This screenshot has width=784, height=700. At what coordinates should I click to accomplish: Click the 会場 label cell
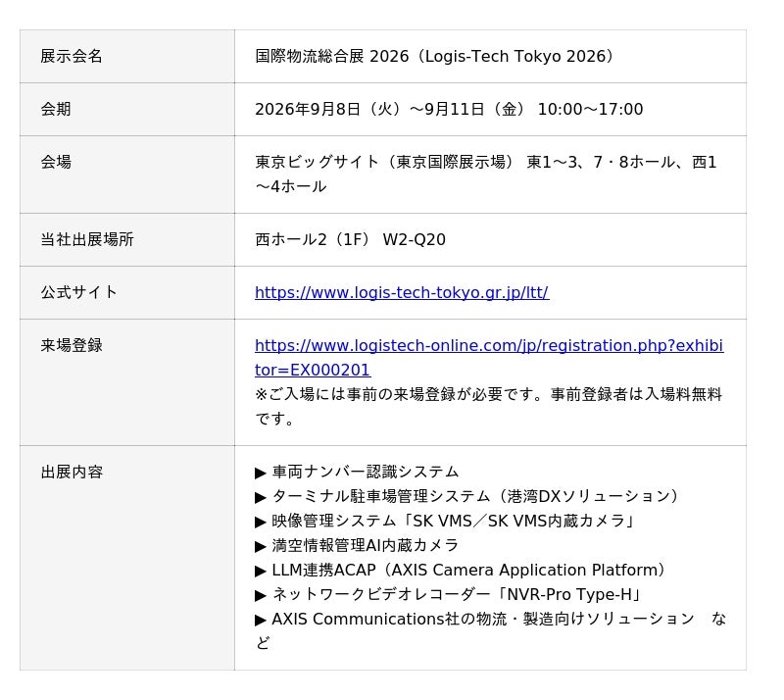pyautogui.click(x=127, y=175)
